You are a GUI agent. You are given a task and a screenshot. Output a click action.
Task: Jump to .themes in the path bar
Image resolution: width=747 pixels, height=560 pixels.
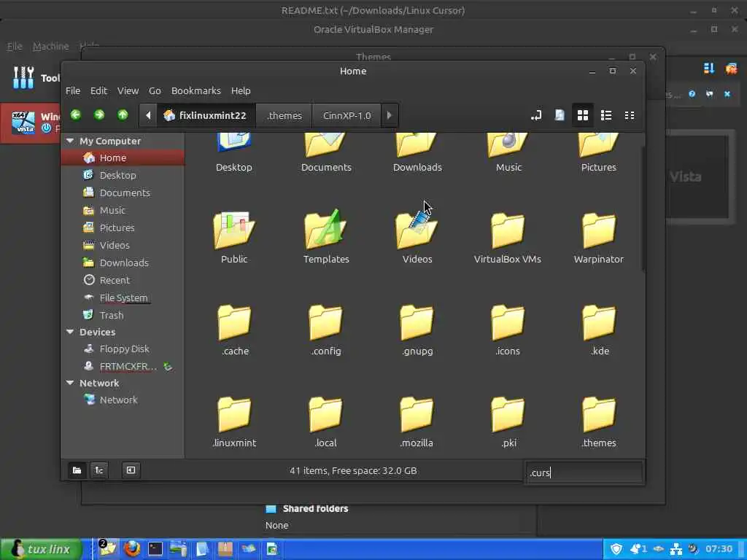pyautogui.click(x=284, y=115)
